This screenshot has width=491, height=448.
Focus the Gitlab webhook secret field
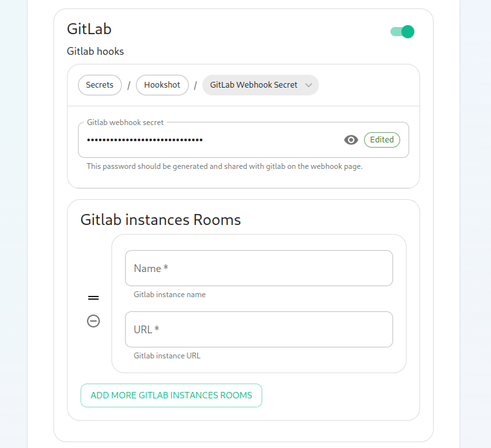[x=244, y=140]
